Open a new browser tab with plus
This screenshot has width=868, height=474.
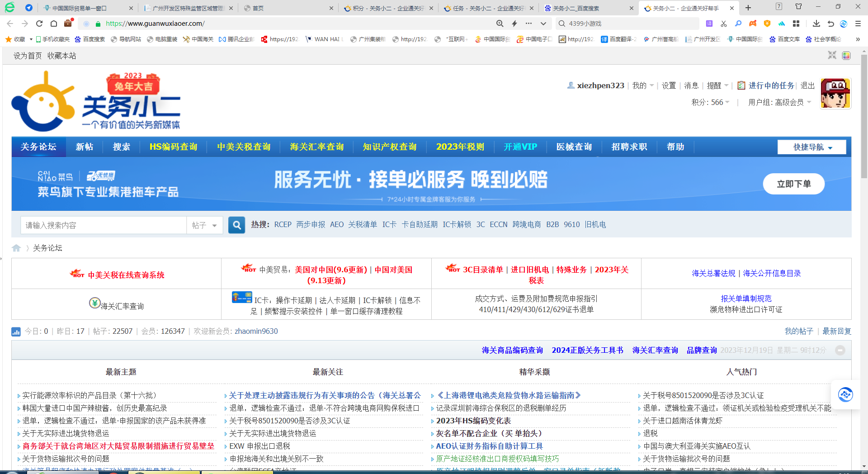click(748, 8)
